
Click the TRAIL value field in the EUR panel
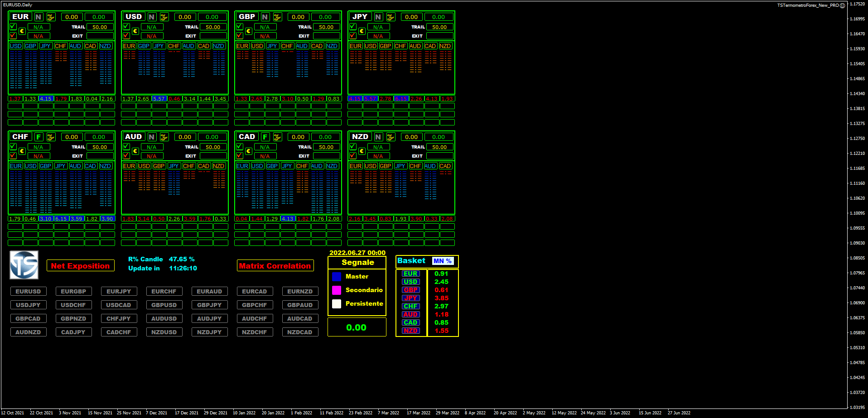click(100, 27)
